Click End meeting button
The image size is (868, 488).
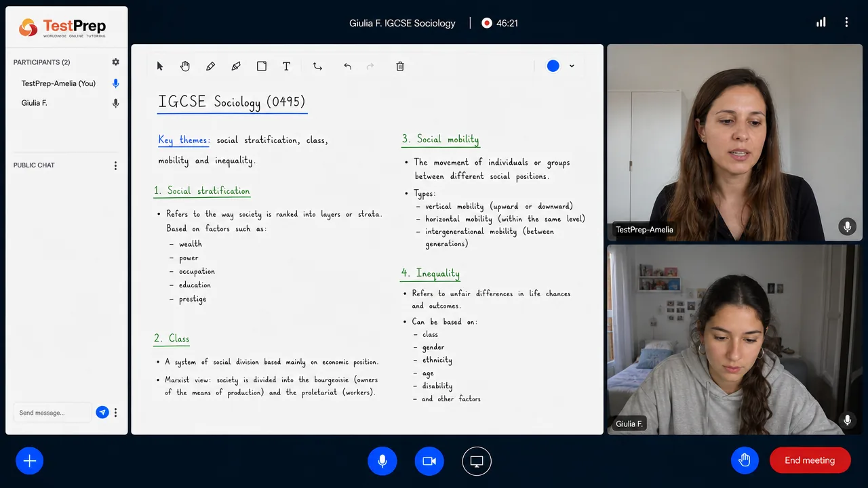810,460
